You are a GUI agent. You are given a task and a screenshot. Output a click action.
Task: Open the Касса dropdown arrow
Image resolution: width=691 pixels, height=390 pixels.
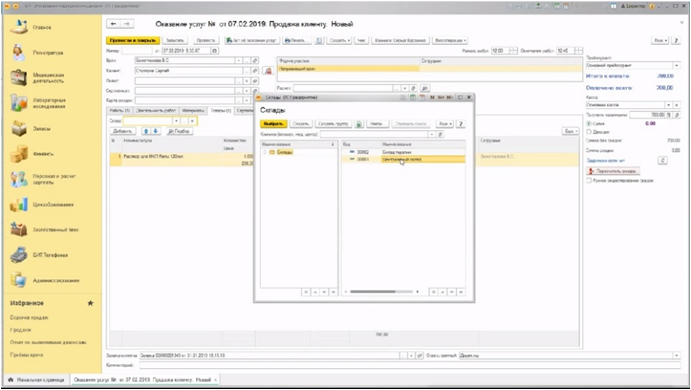pos(669,105)
